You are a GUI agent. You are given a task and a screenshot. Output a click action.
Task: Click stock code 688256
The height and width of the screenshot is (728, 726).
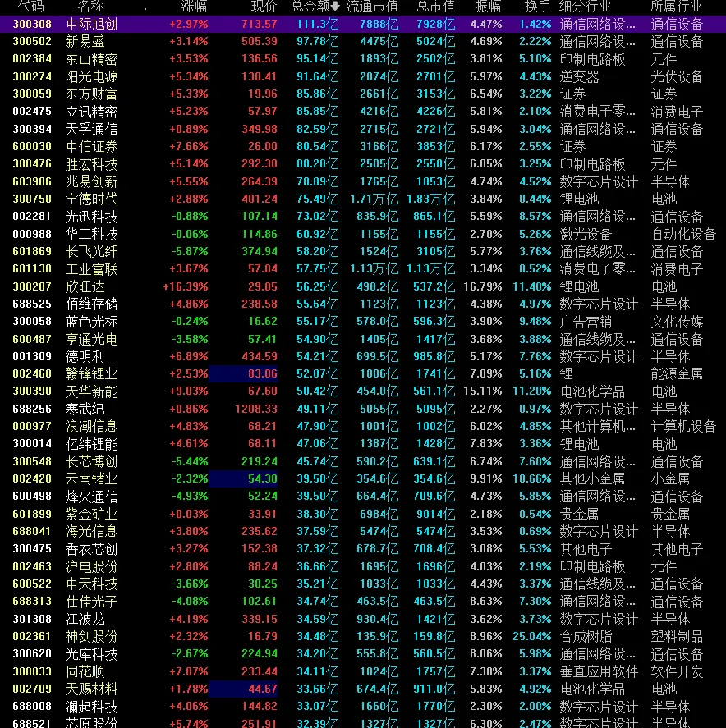coord(32,409)
